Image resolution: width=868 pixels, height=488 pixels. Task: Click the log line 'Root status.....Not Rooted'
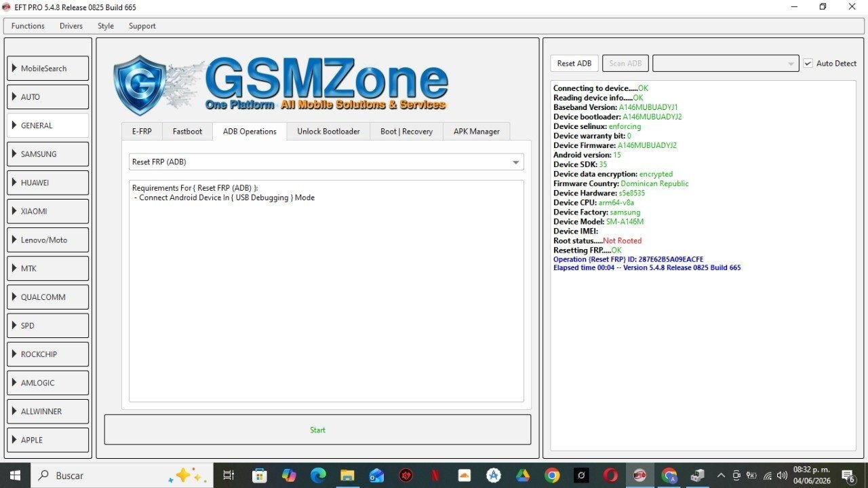coord(597,240)
